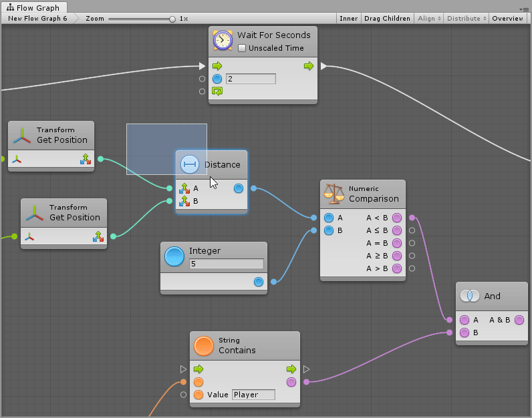
Task: Click the orange String Contains icon
Action: 204,345
